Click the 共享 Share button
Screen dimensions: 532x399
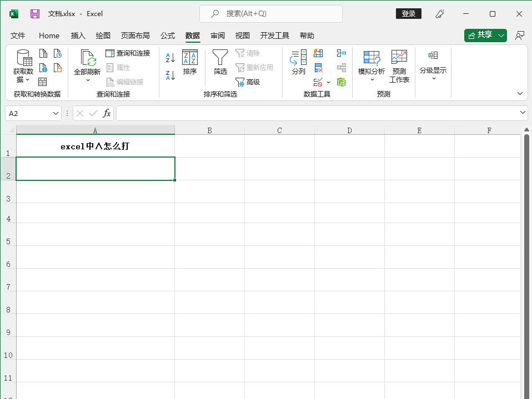(480, 36)
